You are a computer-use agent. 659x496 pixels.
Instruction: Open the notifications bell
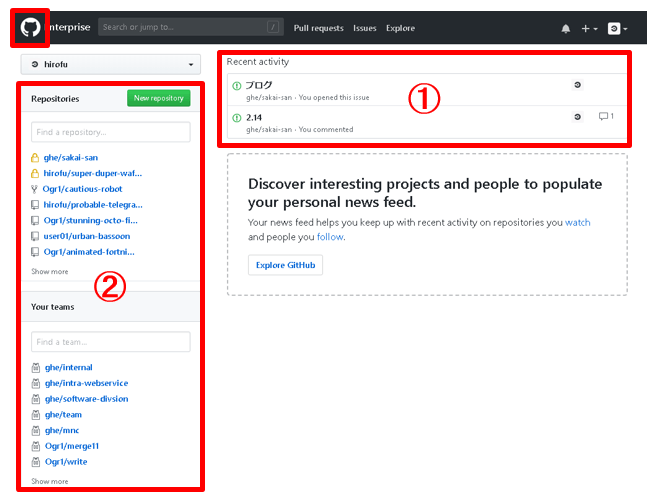pos(566,29)
